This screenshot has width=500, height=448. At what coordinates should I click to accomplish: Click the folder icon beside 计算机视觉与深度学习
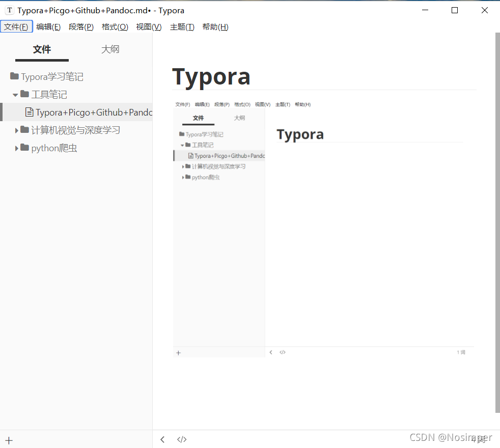point(24,129)
